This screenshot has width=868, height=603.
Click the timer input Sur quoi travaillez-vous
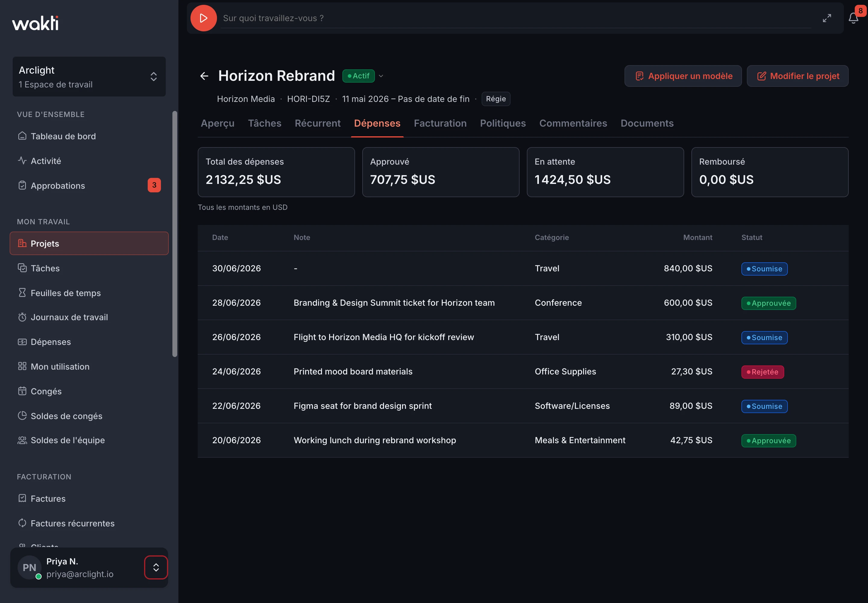(516, 18)
